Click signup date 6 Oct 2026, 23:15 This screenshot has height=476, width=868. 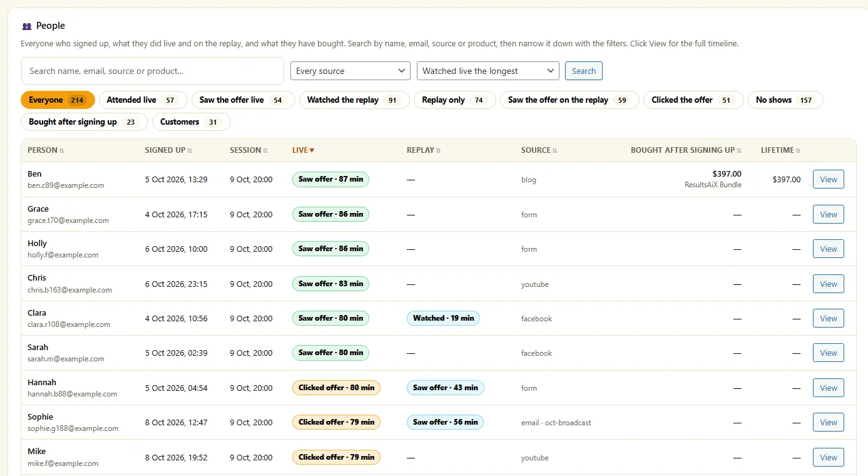(176, 284)
